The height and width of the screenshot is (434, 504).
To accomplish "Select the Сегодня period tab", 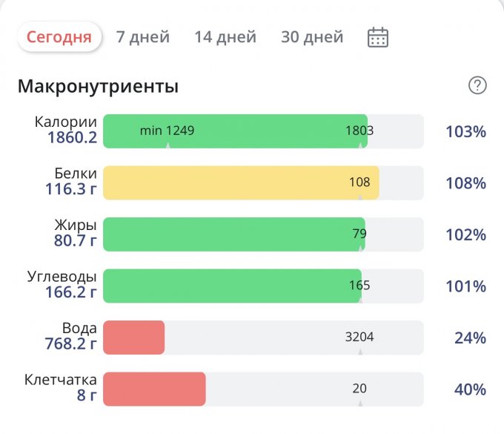I will coord(59,36).
